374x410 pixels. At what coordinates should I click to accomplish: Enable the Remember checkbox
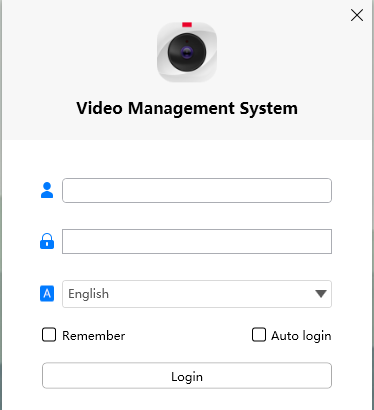point(49,335)
